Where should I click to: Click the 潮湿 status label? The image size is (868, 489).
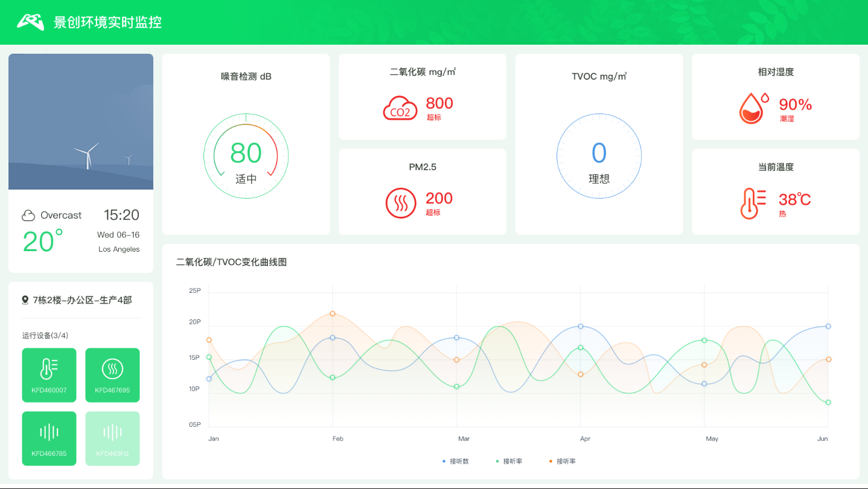pyautogui.click(x=787, y=119)
